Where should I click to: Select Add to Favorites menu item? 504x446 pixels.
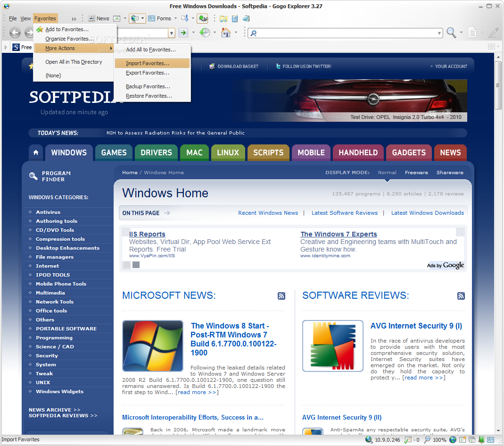click(x=74, y=29)
